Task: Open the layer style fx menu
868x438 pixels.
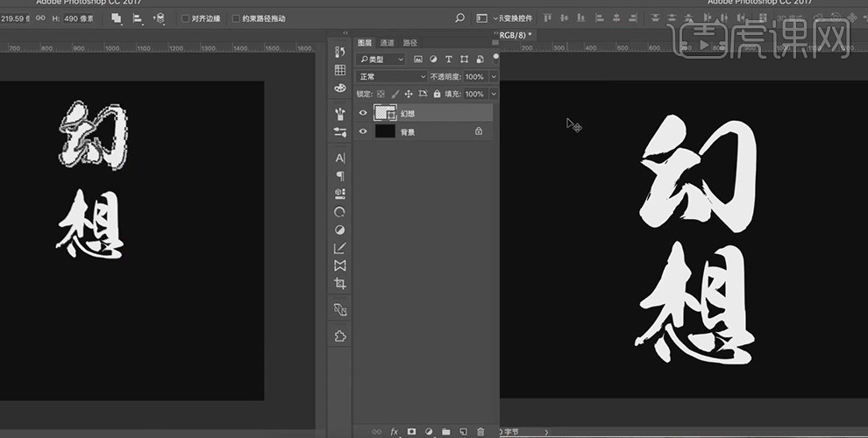Action: (394, 431)
